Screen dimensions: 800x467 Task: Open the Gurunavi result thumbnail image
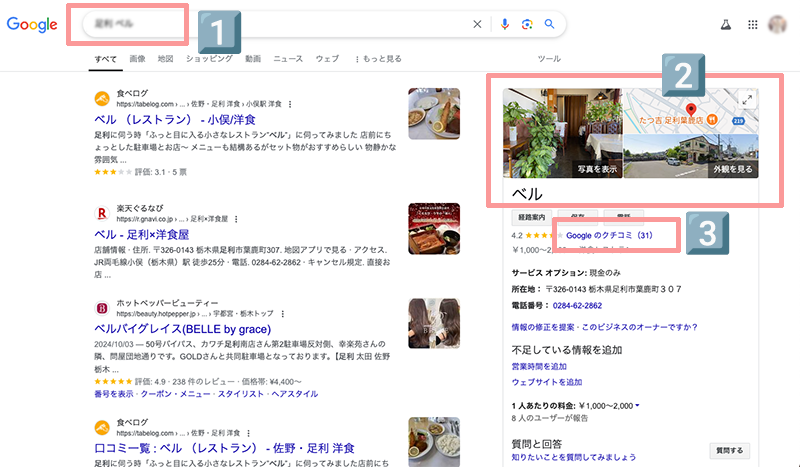(x=434, y=229)
